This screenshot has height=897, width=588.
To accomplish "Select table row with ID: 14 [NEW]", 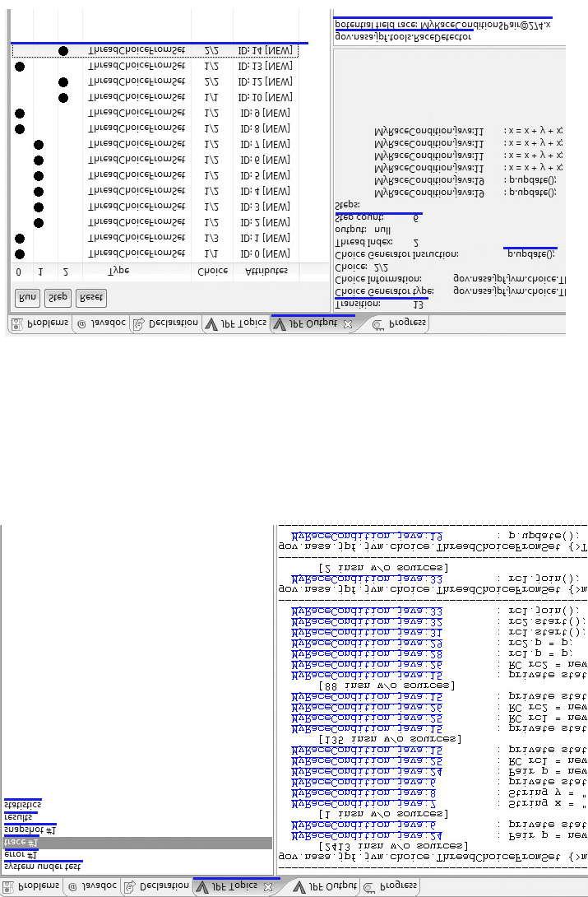I will [155, 51].
